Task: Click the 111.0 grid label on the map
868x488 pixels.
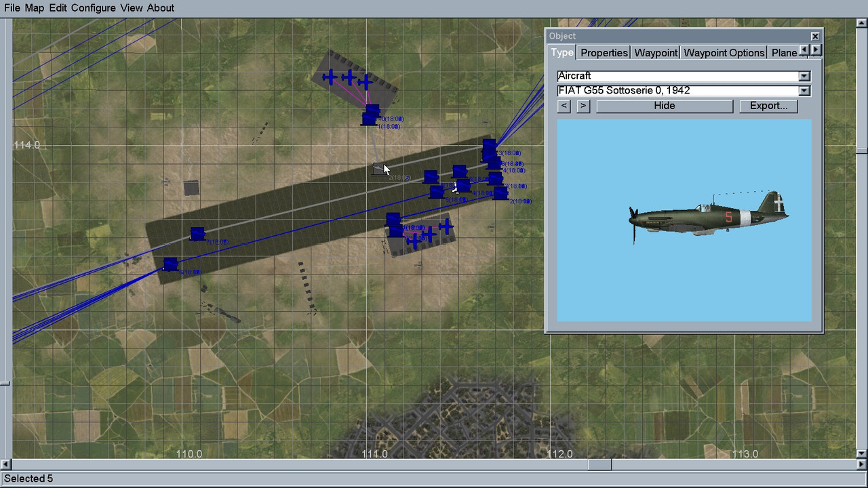Action: tap(374, 454)
